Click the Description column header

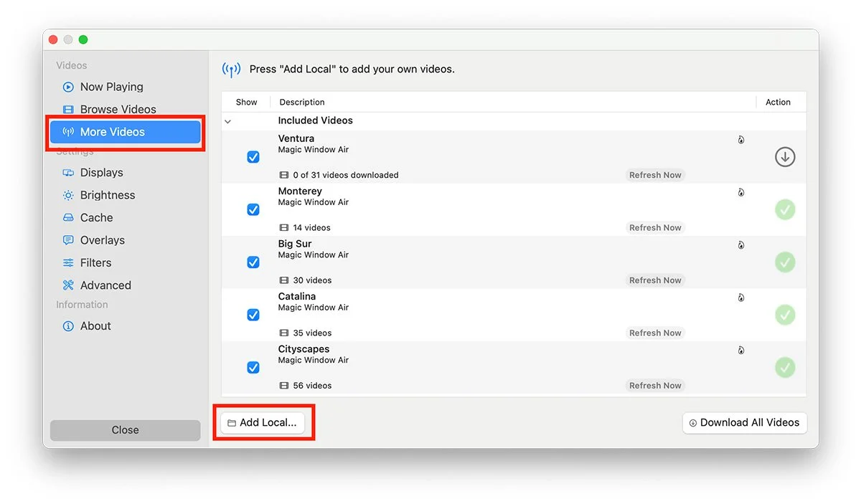click(302, 103)
